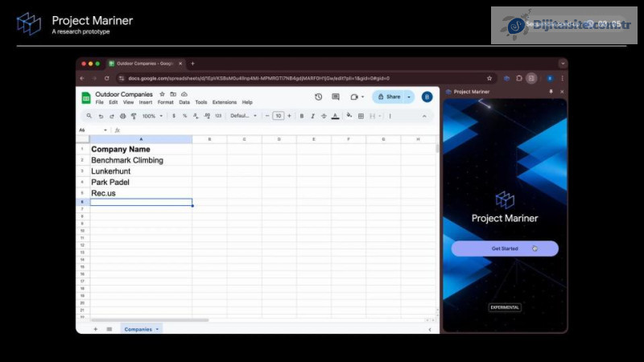Viewport: 644px width, 362px height.
Task: Click column A header
Action: pyautogui.click(x=141, y=139)
